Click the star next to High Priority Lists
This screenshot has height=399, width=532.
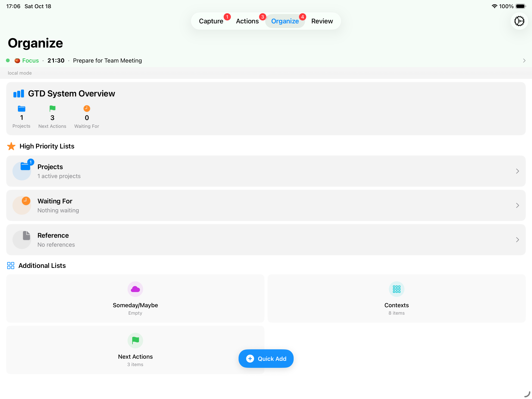pos(11,146)
